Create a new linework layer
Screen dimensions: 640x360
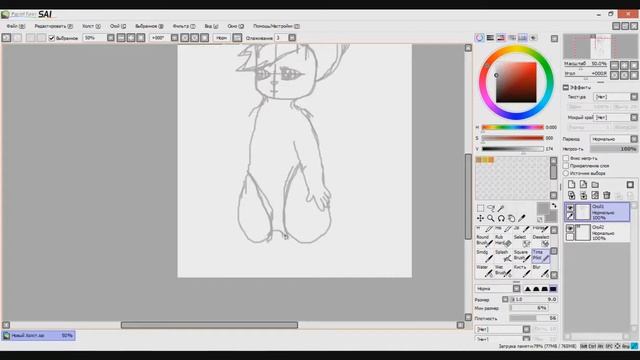[583, 184]
